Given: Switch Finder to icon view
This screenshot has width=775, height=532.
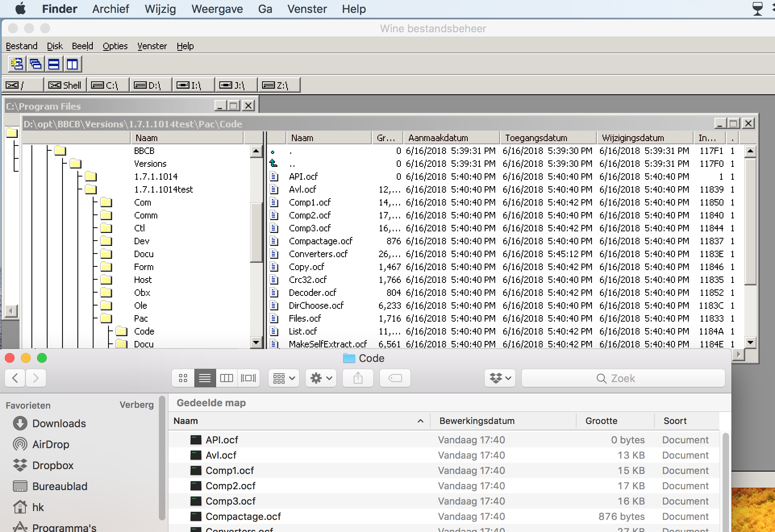Looking at the screenshot, I should click(183, 378).
